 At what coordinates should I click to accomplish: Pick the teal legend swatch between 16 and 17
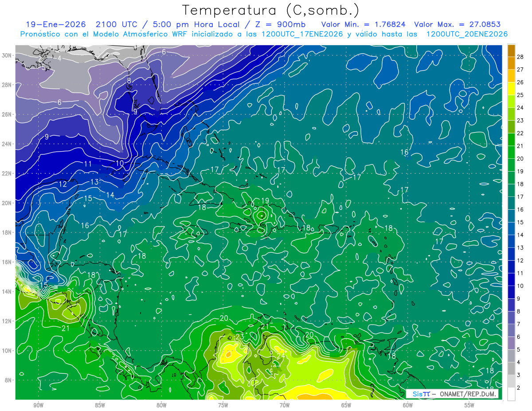pyautogui.click(x=511, y=203)
